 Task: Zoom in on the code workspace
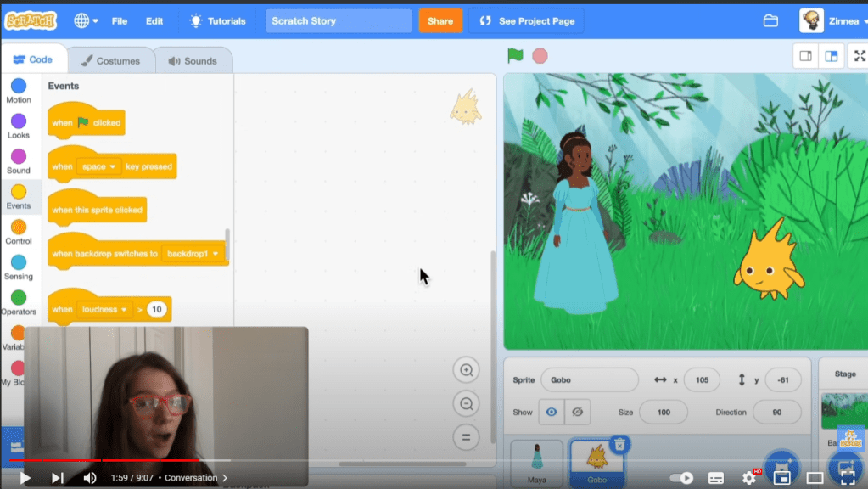click(x=466, y=370)
